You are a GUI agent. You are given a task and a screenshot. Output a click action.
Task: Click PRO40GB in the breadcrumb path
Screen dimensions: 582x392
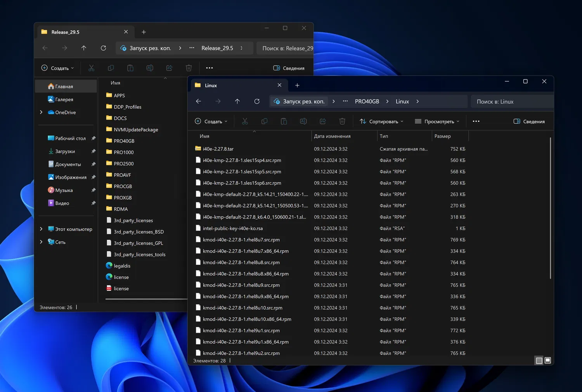pos(367,101)
